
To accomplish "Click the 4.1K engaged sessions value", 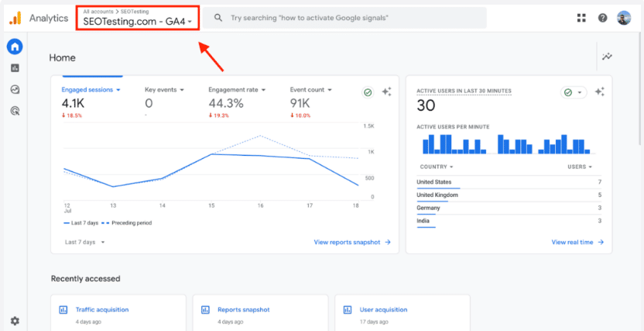I will click(x=74, y=104).
